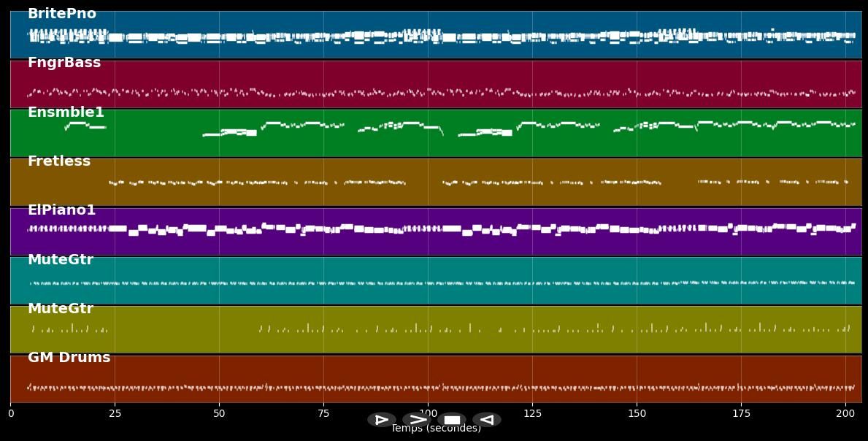Select the GM Drums track label
This screenshot has height=441, width=868.
[69, 358]
